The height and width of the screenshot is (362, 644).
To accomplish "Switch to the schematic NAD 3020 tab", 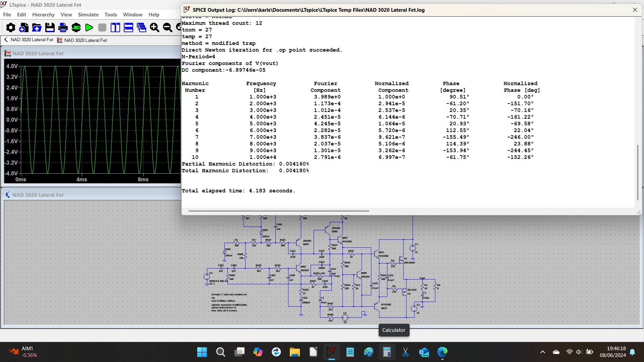I will click(29, 40).
